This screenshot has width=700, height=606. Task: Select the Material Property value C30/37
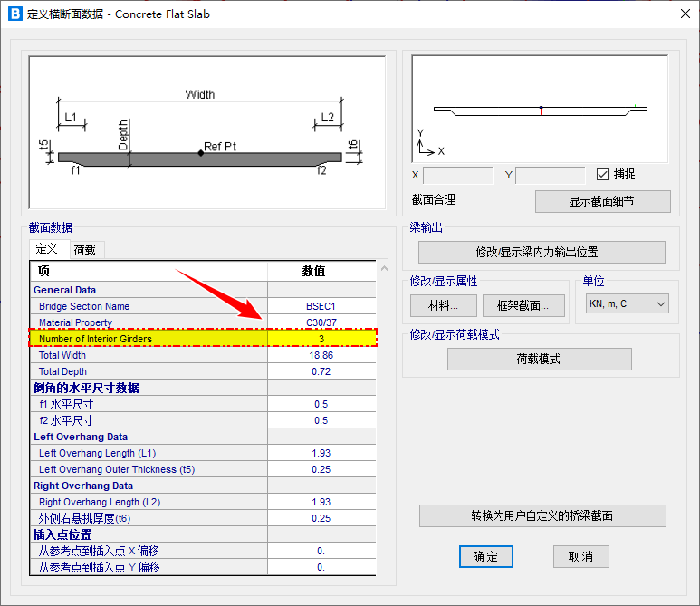pos(321,322)
